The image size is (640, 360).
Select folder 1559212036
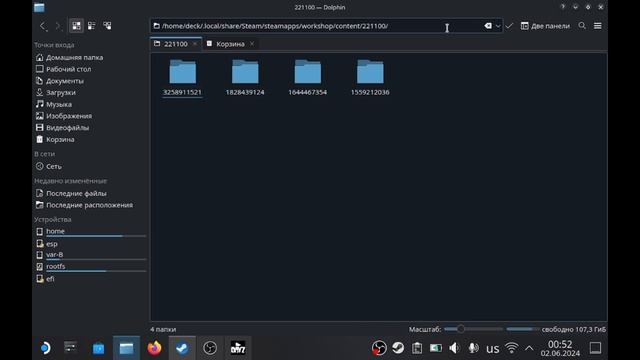click(x=370, y=78)
